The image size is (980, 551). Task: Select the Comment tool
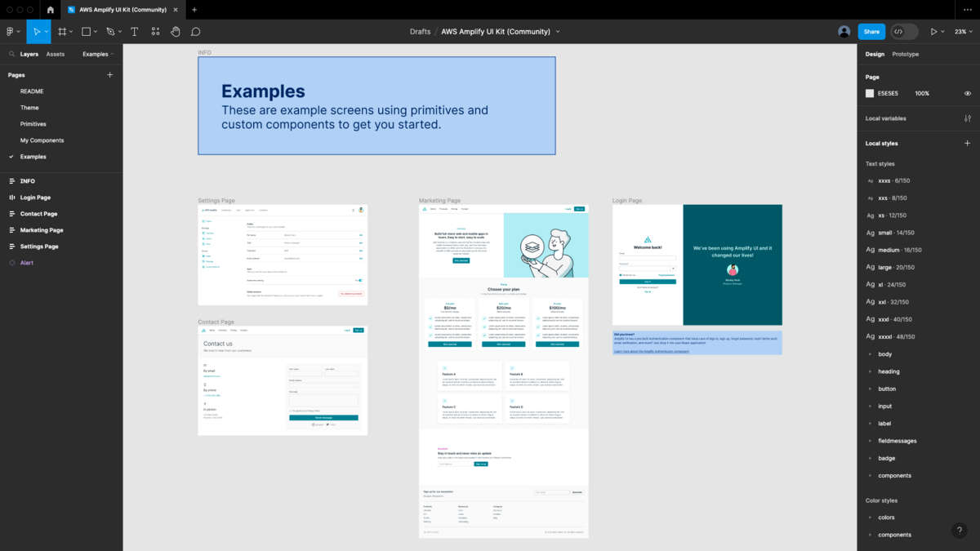coord(196,32)
